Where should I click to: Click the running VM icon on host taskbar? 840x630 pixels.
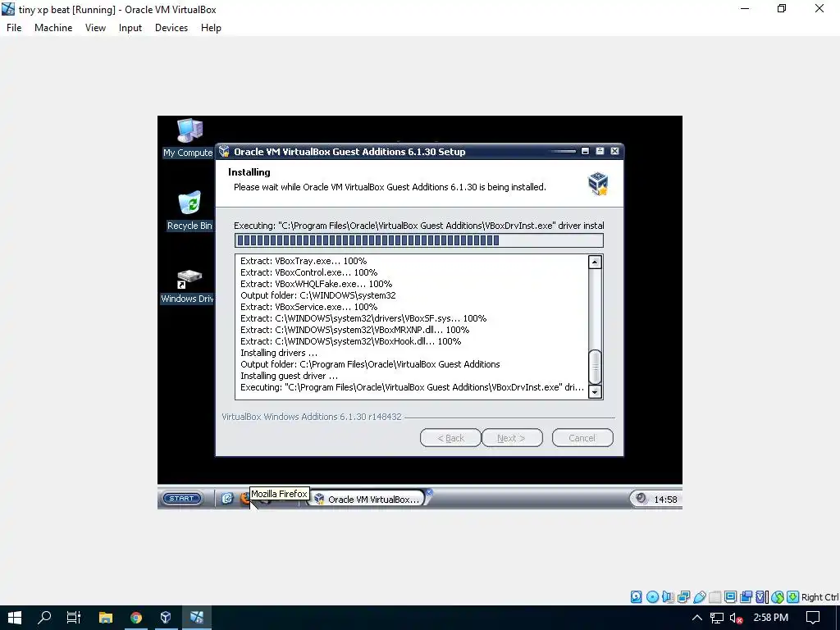197,618
